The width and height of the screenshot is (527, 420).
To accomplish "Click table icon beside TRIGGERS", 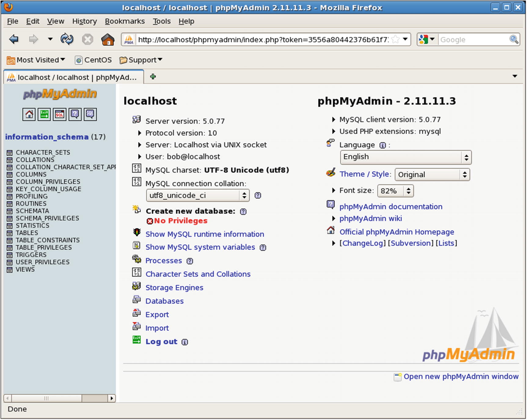I will [10, 255].
